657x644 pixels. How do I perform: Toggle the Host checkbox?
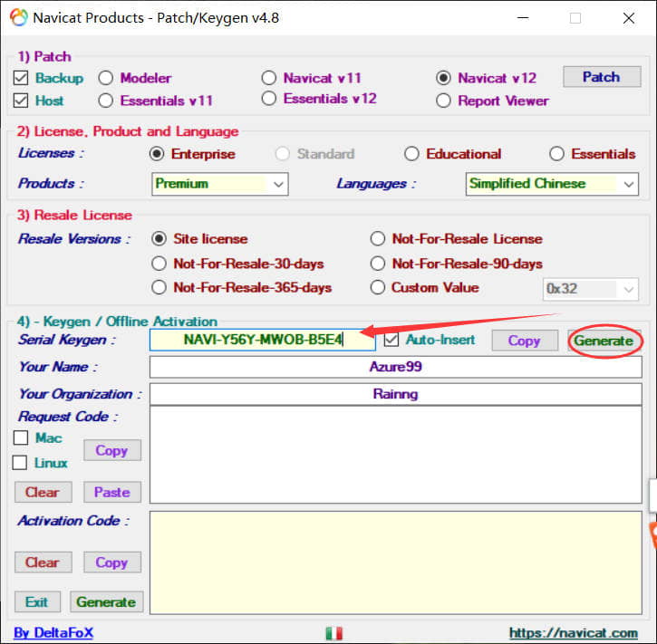click(21, 101)
